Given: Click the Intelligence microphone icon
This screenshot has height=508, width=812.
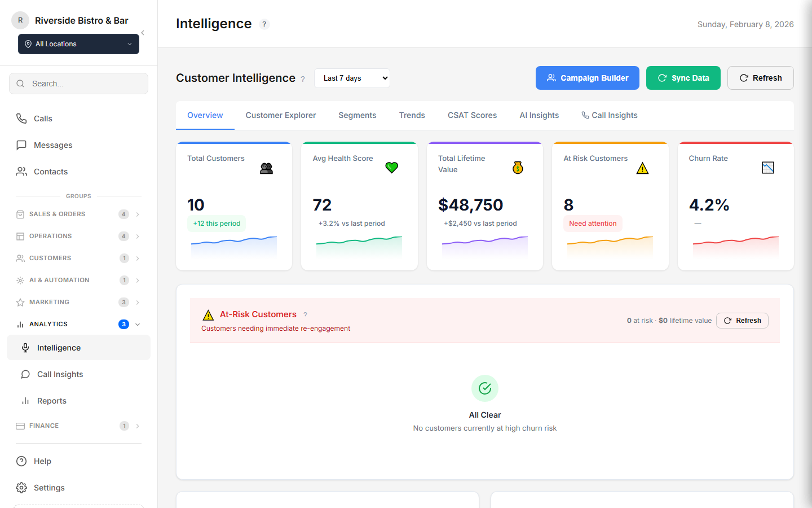Looking at the screenshot, I should click(x=25, y=348).
